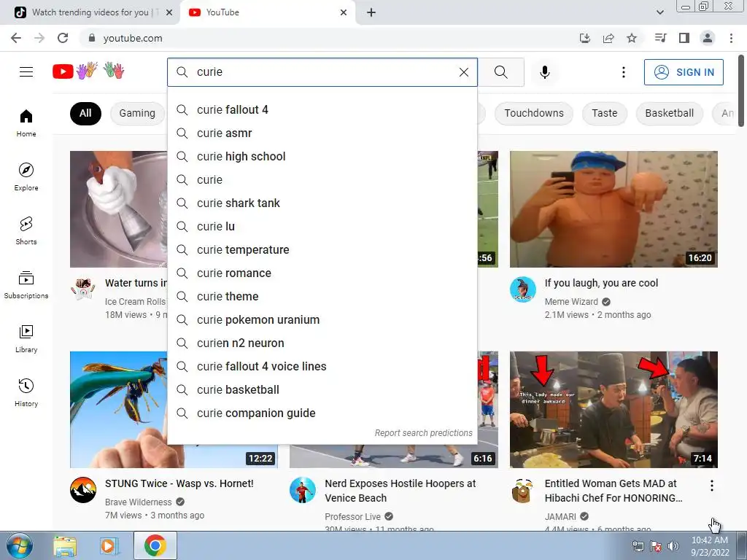Choose suggestion 'curie pokemon uranium'
747x560 pixels.
[x=322, y=319]
